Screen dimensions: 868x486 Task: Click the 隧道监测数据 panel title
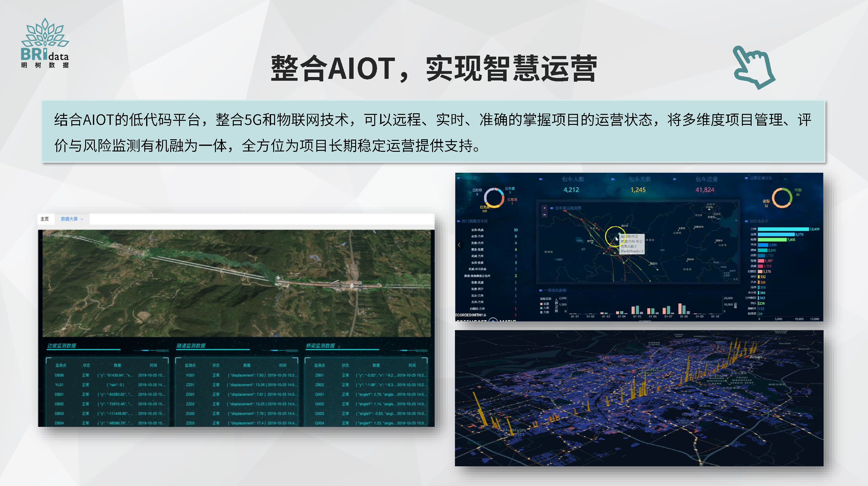(x=191, y=345)
